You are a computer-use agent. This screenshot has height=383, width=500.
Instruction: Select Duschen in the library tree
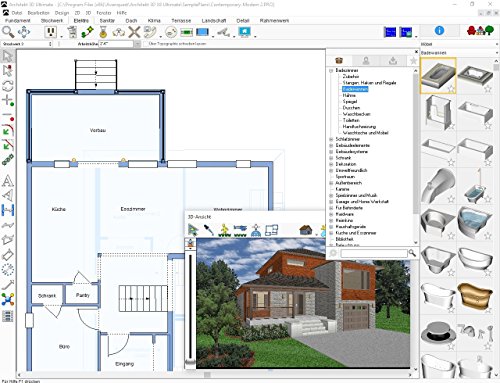[351, 108]
